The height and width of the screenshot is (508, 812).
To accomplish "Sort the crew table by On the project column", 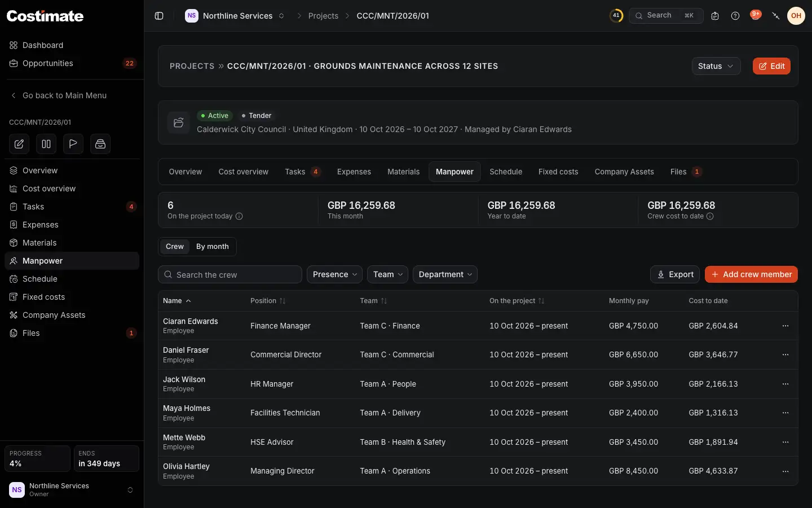I will [x=517, y=301].
